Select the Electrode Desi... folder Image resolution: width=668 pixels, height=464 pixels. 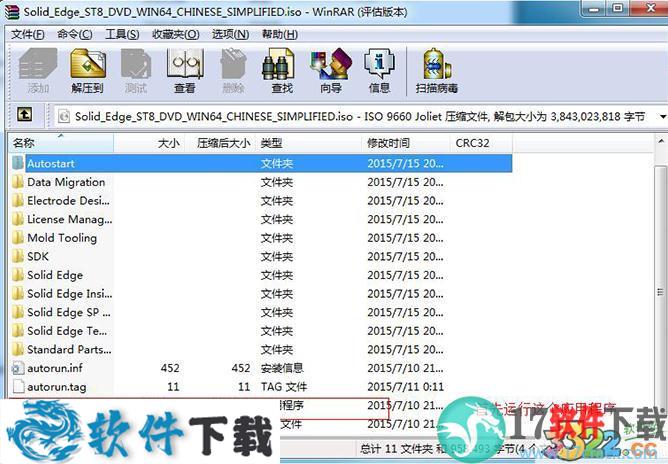click(x=68, y=200)
